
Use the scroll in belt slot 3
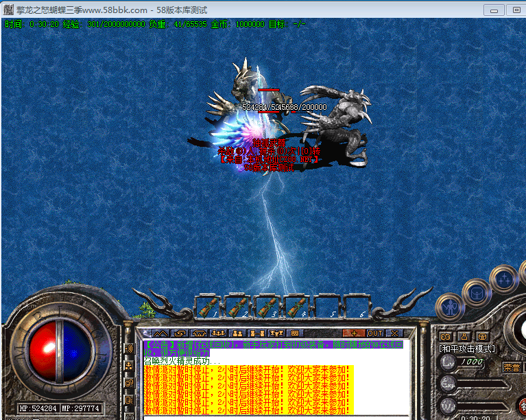click(x=267, y=307)
